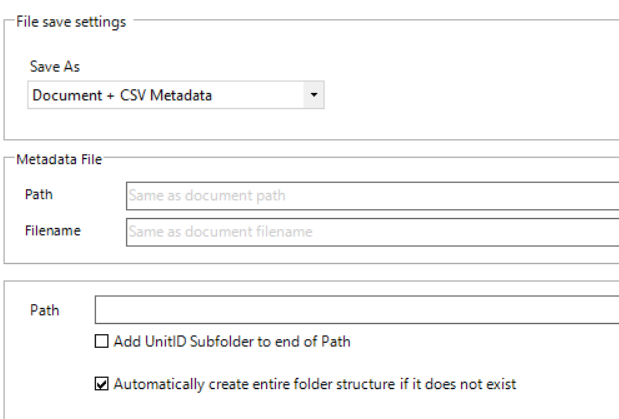The width and height of the screenshot is (619, 419).
Task: Uncheck Automatically create entire folder structure box
Action: (x=101, y=384)
